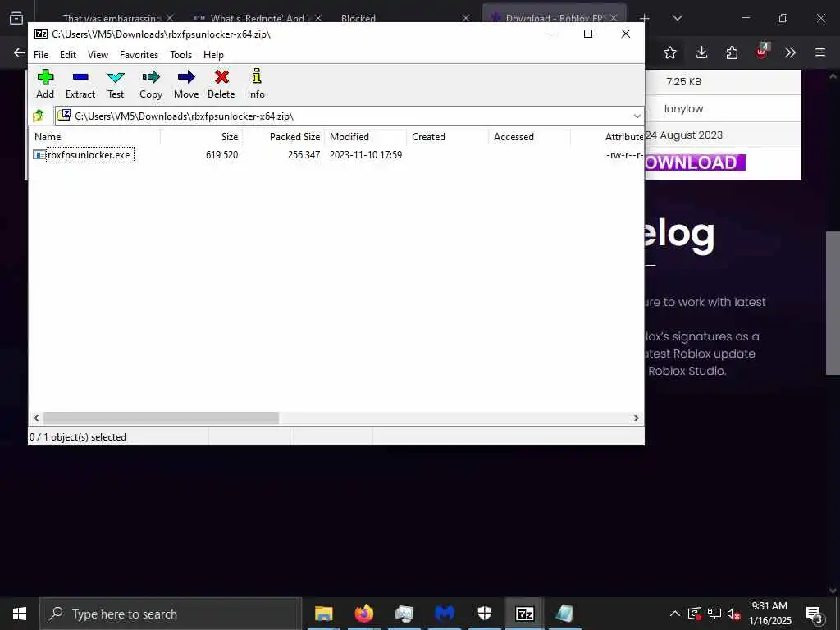Screen dimensions: 840x630
Task: Open the browser hamburger menu
Action: [820, 52]
